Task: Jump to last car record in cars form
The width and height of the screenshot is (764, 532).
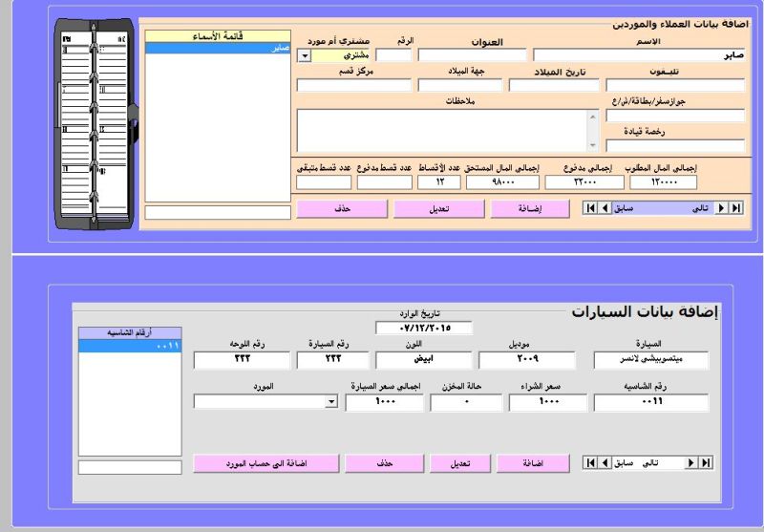Action: click(x=705, y=462)
